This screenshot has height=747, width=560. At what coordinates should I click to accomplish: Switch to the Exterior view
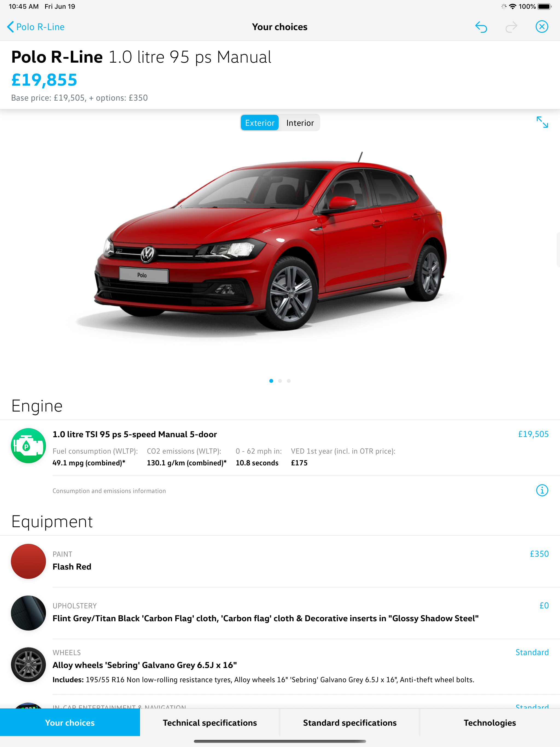(259, 122)
